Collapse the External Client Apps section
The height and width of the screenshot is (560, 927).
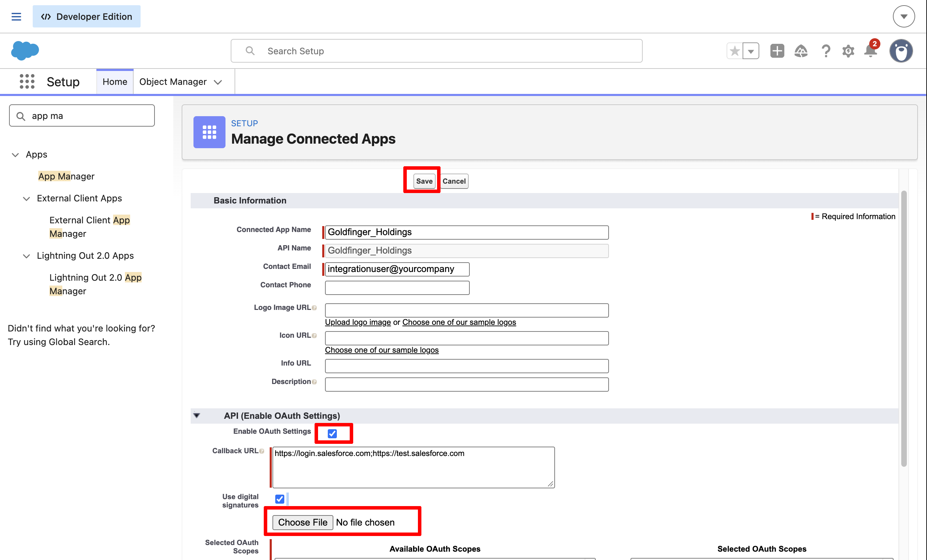pyautogui.click(x=26, y=199)
